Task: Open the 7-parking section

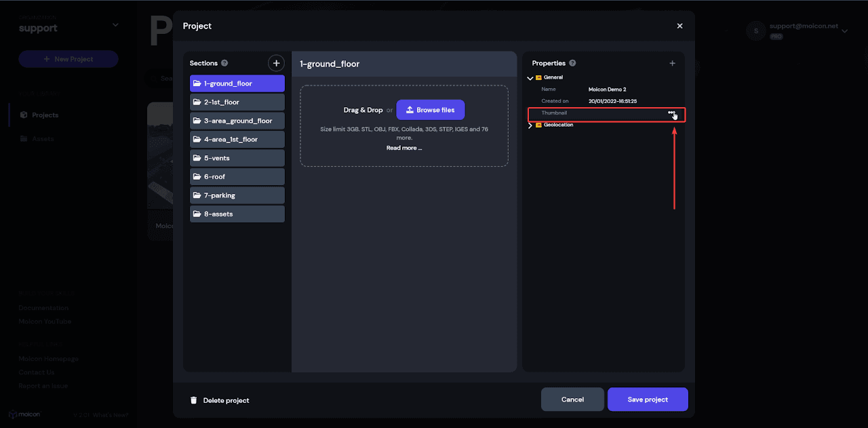Action: click(x=237, y=195)
